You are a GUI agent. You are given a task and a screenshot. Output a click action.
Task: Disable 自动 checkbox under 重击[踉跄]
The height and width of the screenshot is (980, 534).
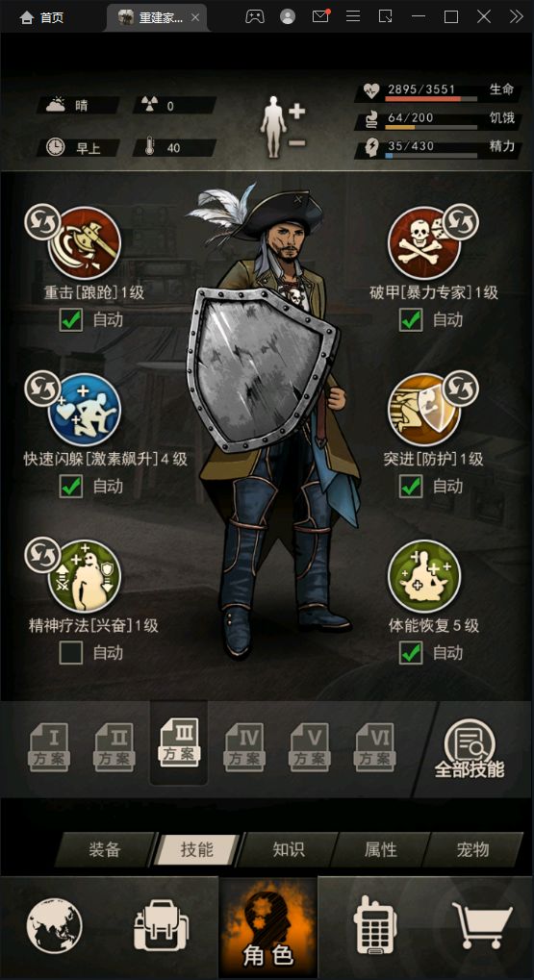click(x=70, y=320)
